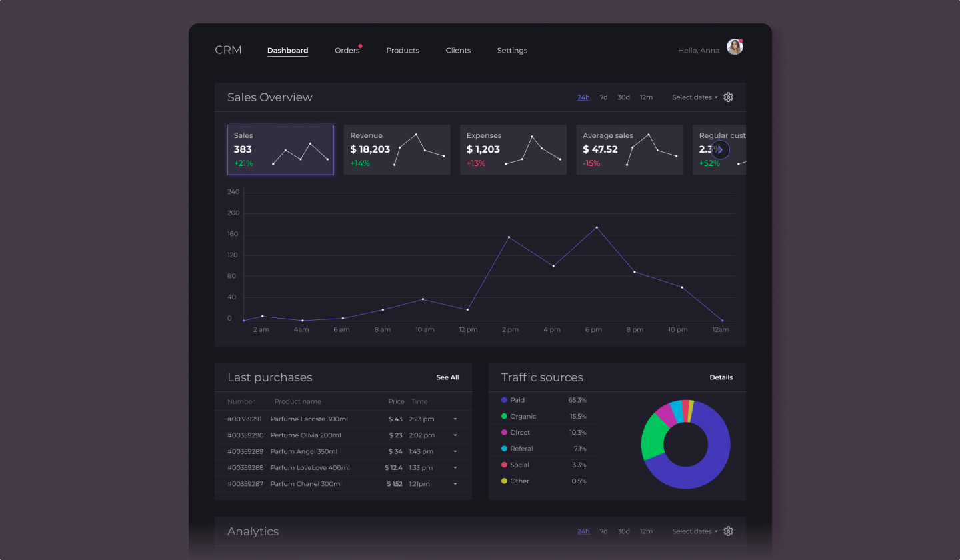Click product Parfume Lacoste 300ml
The width and height of the screenshot is (960, 560).
(x=309, y=419)
